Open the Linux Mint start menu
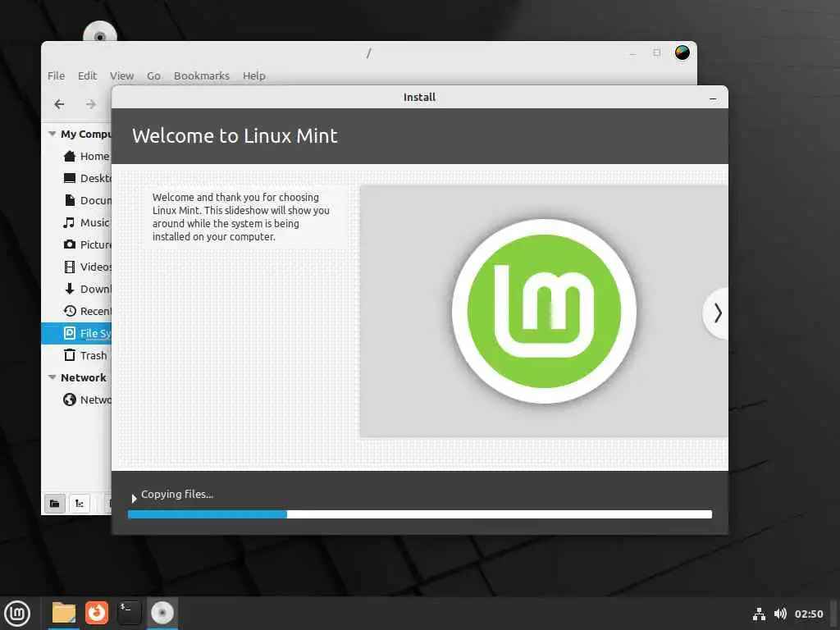 pyautogui.click(x=17, y=613)
